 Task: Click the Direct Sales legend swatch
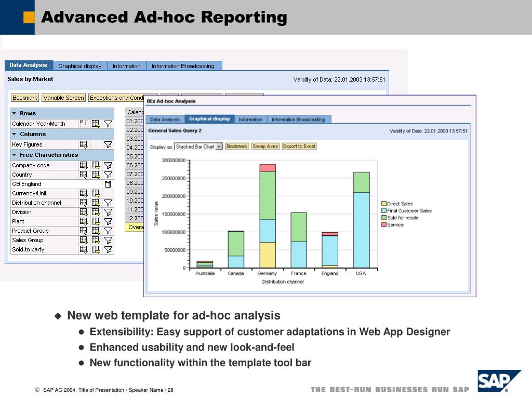click(x=384, y=204)
